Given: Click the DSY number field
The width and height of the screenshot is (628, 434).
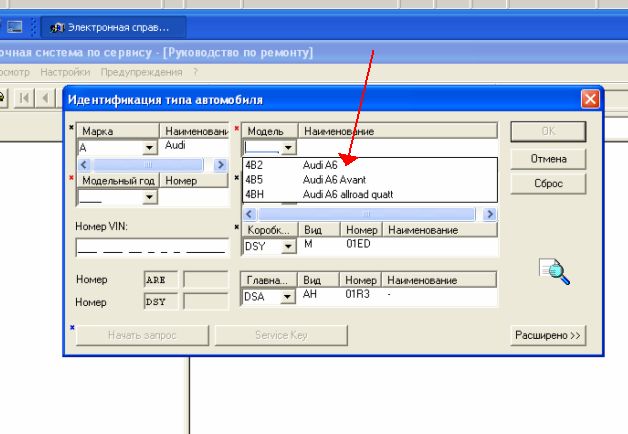Looking at the screenshot, I should (161, 301).
